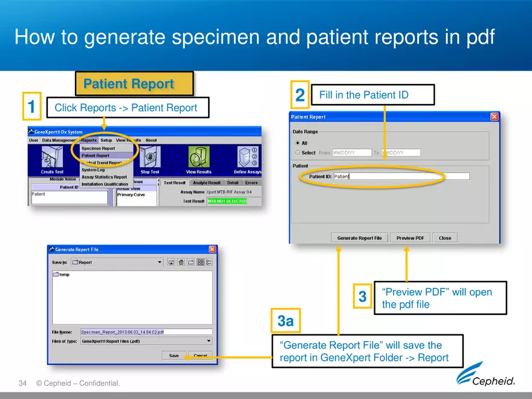
Task: Click the Up One Level folder icon
Action: click(x=171, y=262)
